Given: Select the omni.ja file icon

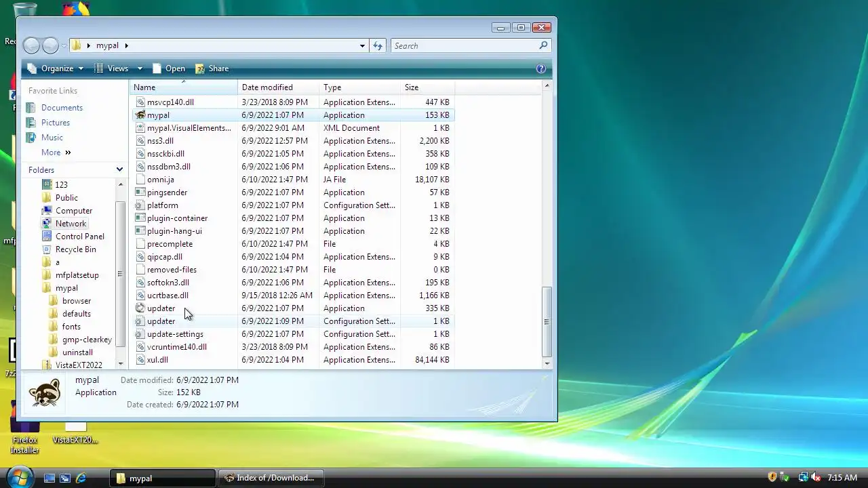Looking at the screenshot, I should coord(140,180).
